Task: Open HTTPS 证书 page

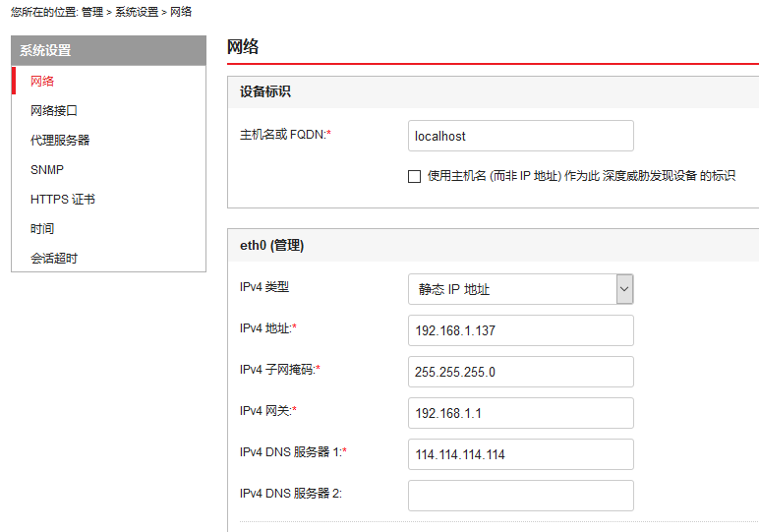Action: pyautogui.click(x=63, y=199)
